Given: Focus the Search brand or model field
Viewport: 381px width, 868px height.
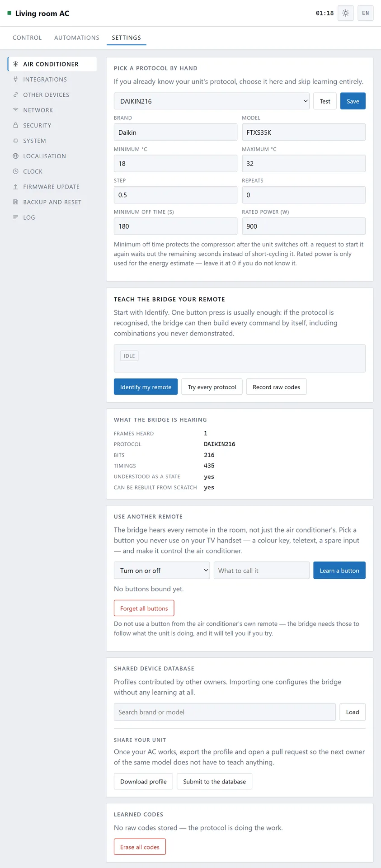Looking at the screenshot, I should tap(225, 712).
